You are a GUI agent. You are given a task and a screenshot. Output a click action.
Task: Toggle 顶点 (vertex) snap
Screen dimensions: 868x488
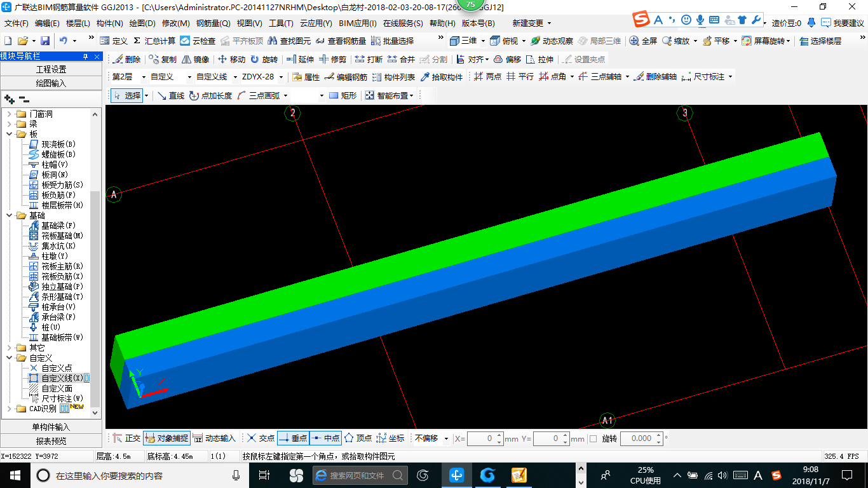(358, 438)
